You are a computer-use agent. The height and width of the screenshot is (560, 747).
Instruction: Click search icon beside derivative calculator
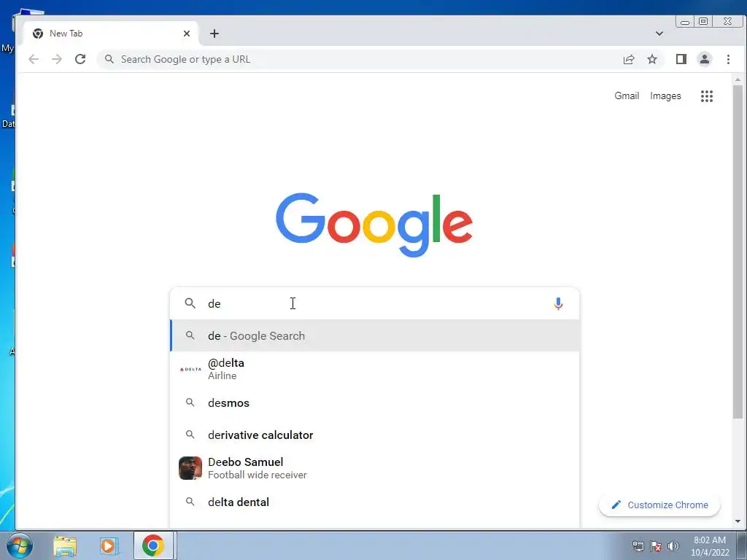point(190,435)
